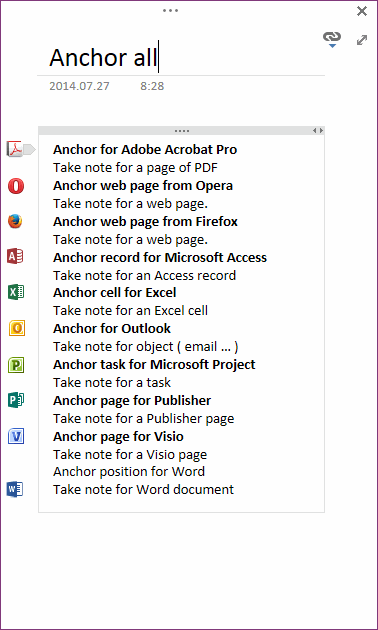Click 'Anchor web page from Firefox' heading
This screenshot has width=378, height=630.
click(x=145, y=221)
